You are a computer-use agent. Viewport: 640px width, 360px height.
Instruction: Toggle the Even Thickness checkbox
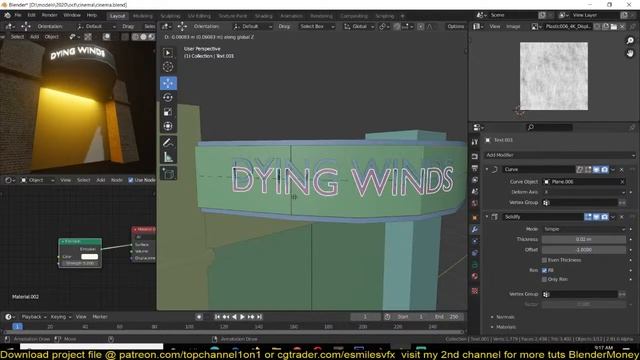coord(544,260)
